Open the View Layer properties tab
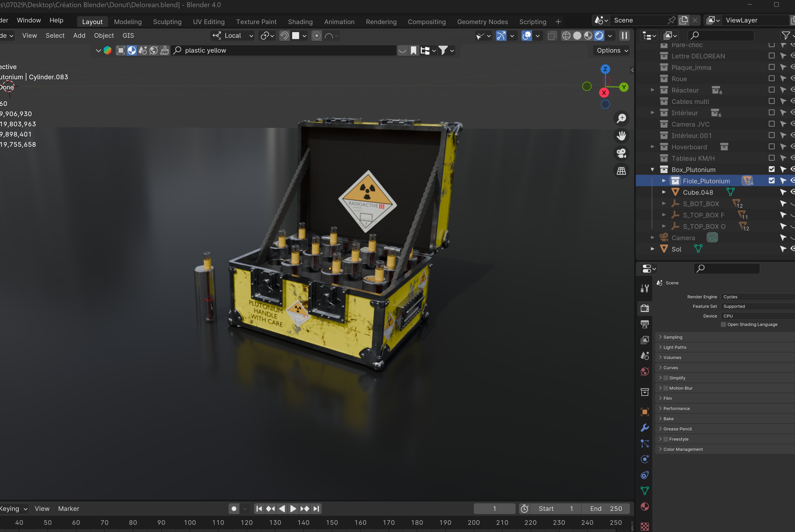 pos(644,340)
